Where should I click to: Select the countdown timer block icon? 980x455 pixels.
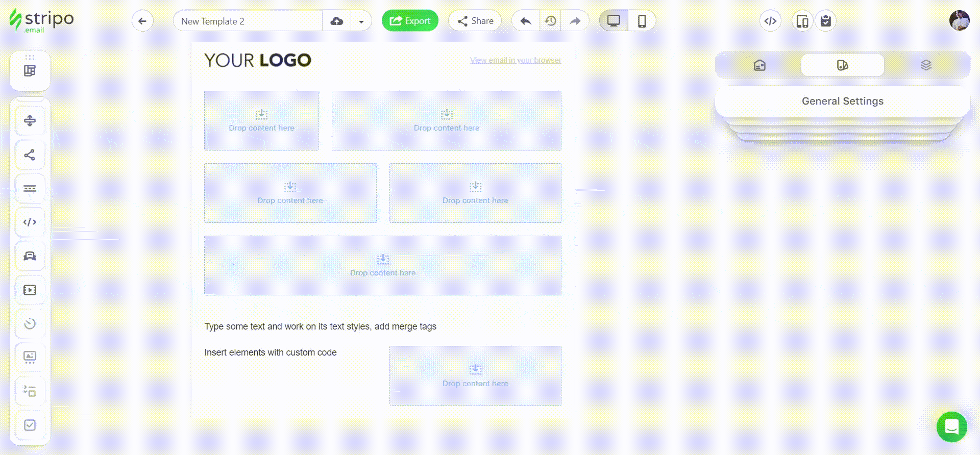point(30,323)
